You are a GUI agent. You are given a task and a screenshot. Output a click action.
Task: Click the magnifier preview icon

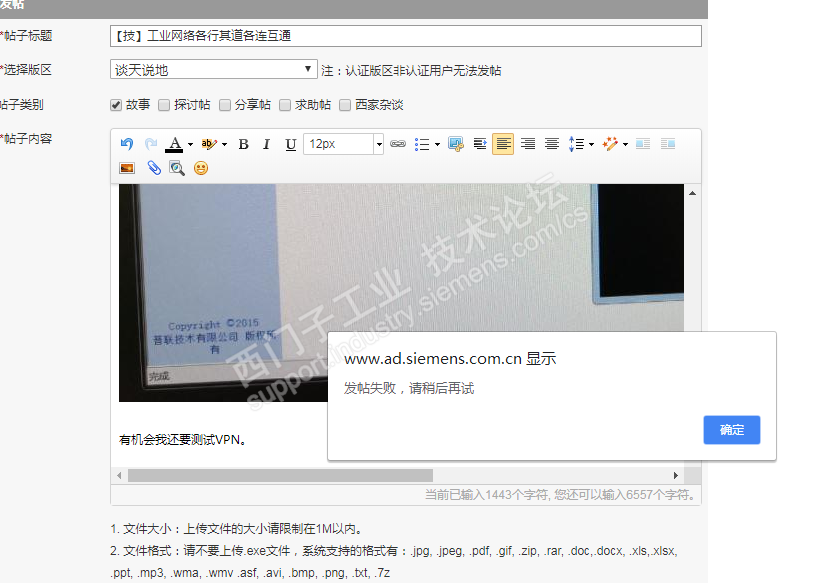pos(177,168)
